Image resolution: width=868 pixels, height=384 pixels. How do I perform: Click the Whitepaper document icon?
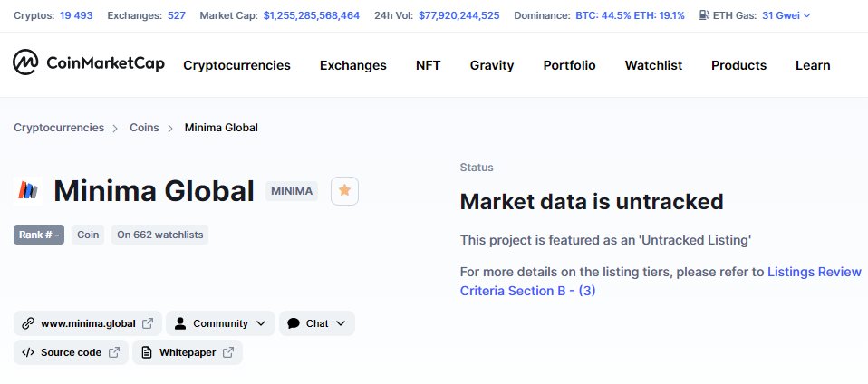coord(146,352)
